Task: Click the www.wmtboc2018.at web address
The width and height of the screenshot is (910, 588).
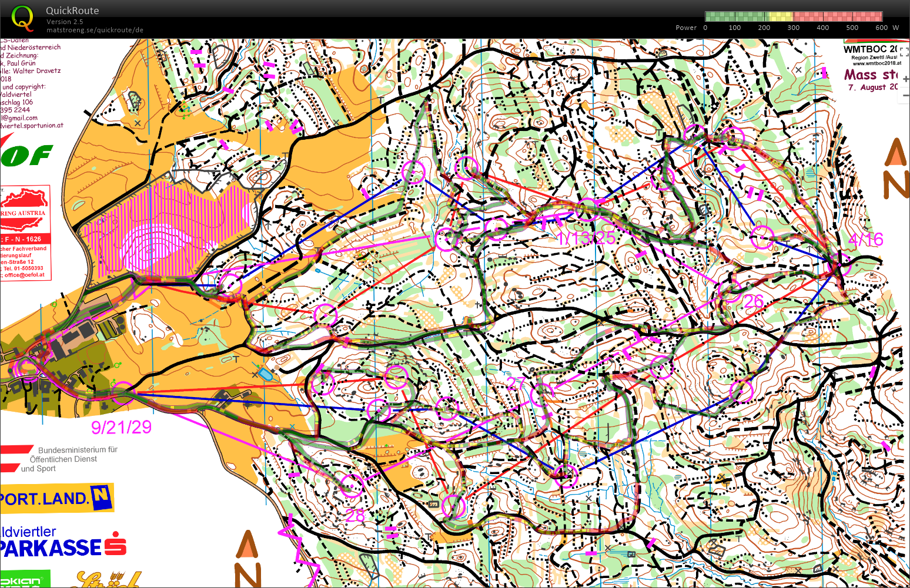Action: (x=876, y=63)
